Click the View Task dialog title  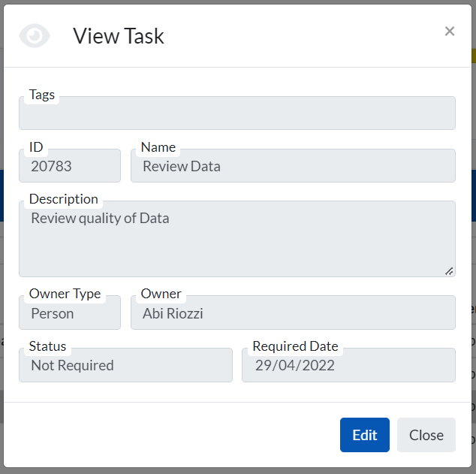[119, 36]
